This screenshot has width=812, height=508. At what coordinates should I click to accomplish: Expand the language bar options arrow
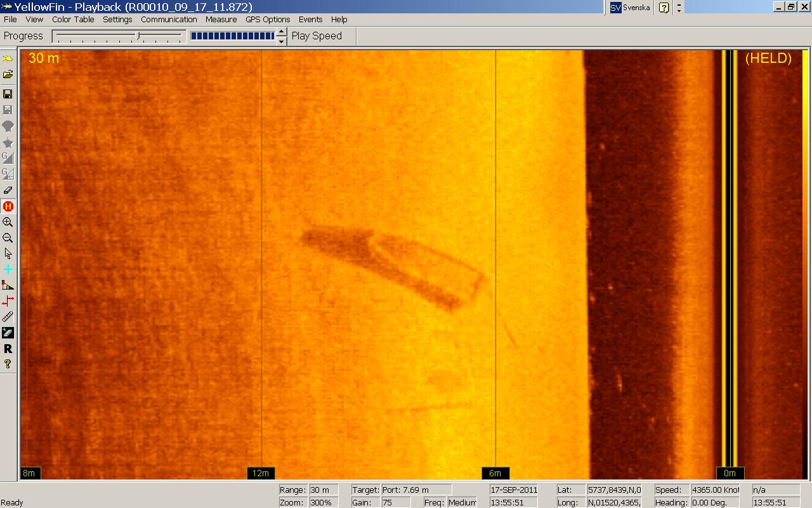(679, 8)
